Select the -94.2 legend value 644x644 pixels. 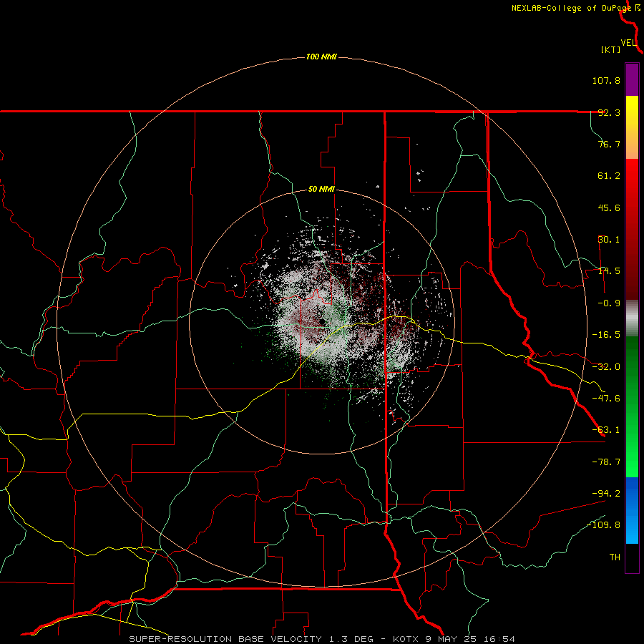pos(606,493)
